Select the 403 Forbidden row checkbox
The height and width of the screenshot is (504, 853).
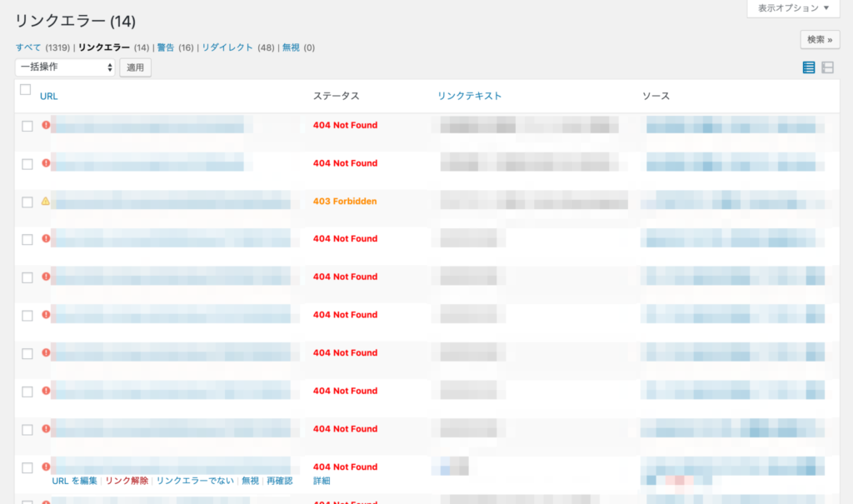point(27,202)
